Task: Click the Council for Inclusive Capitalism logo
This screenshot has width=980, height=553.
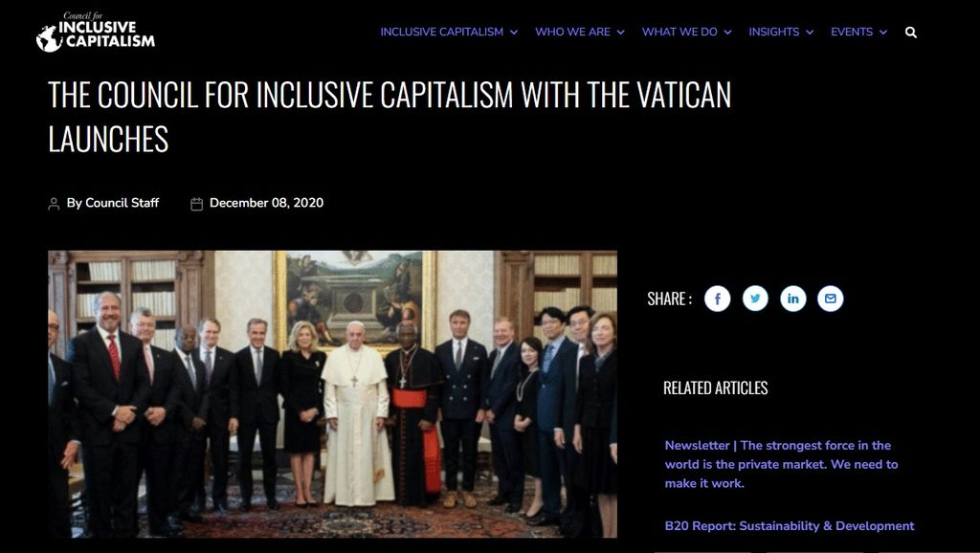Action: [96, 32]
